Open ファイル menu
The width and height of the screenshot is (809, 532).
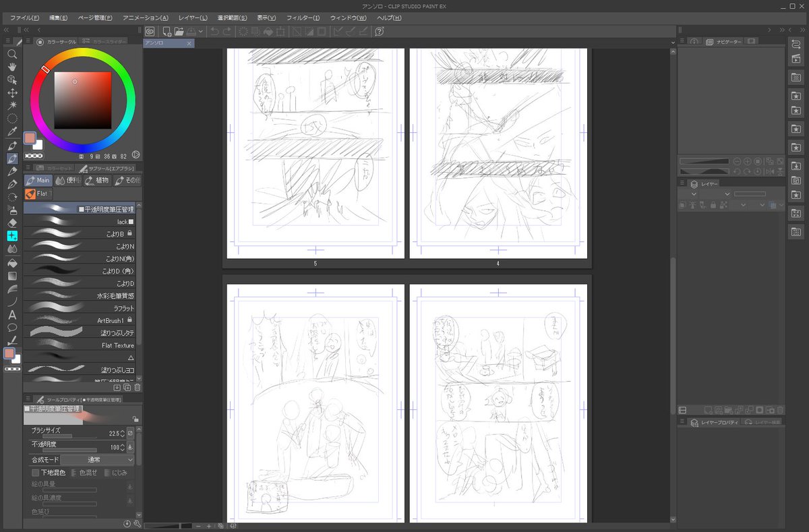[x=24, y=18]
